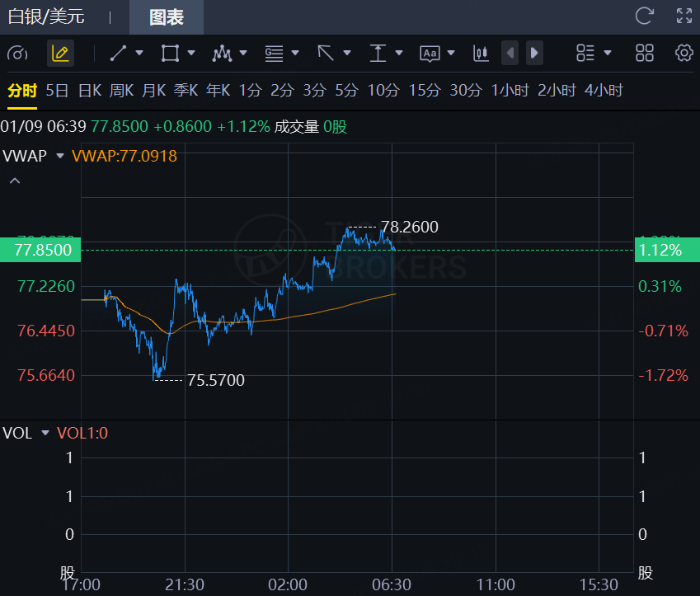Expand the wave pattern tool dropdown
700x596 pixels.
[x=242, y=54]
